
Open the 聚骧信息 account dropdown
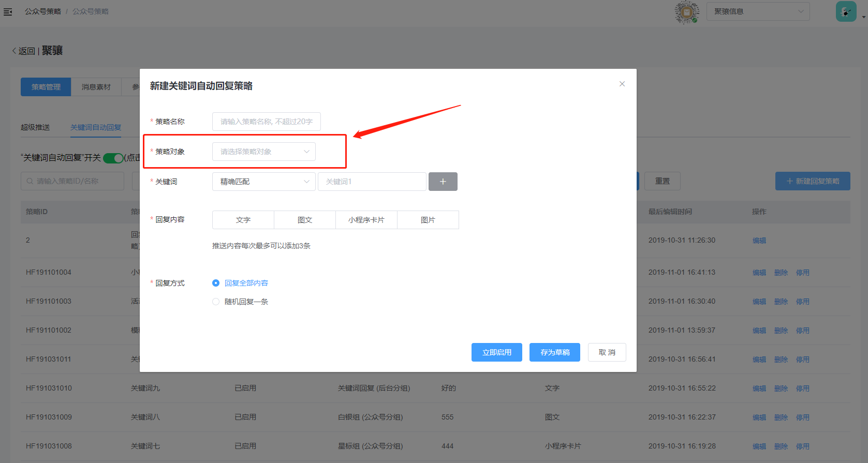pyautogui.click(x=758, y=11)
